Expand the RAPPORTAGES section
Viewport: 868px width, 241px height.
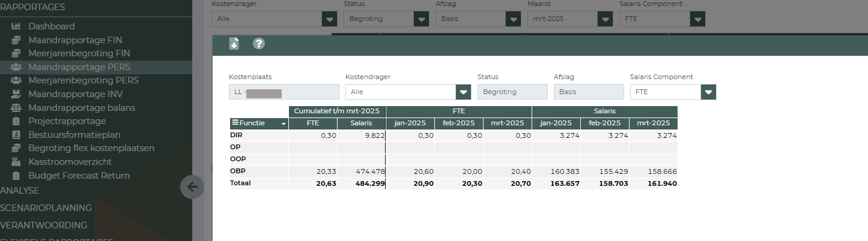click(32, 7)
